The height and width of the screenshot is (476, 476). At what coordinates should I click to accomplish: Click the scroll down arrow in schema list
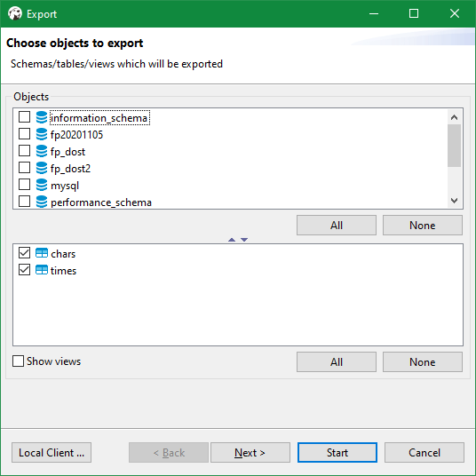pyautogui.click(x=454, y=201)
